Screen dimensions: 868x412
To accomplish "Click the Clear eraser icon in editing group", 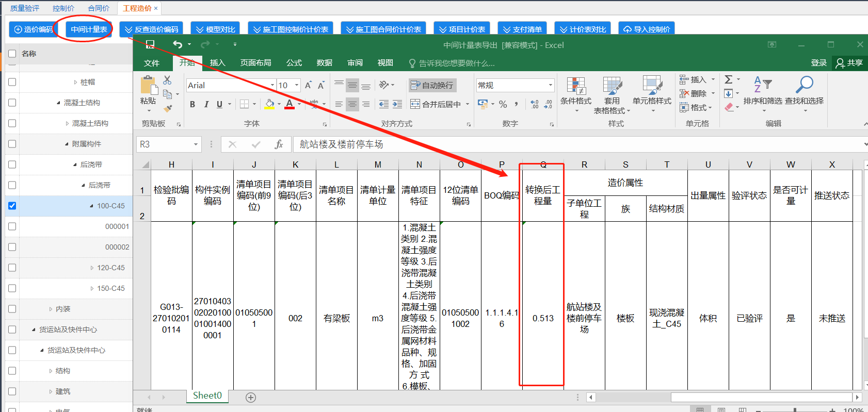I will click(x=729, y=107).
